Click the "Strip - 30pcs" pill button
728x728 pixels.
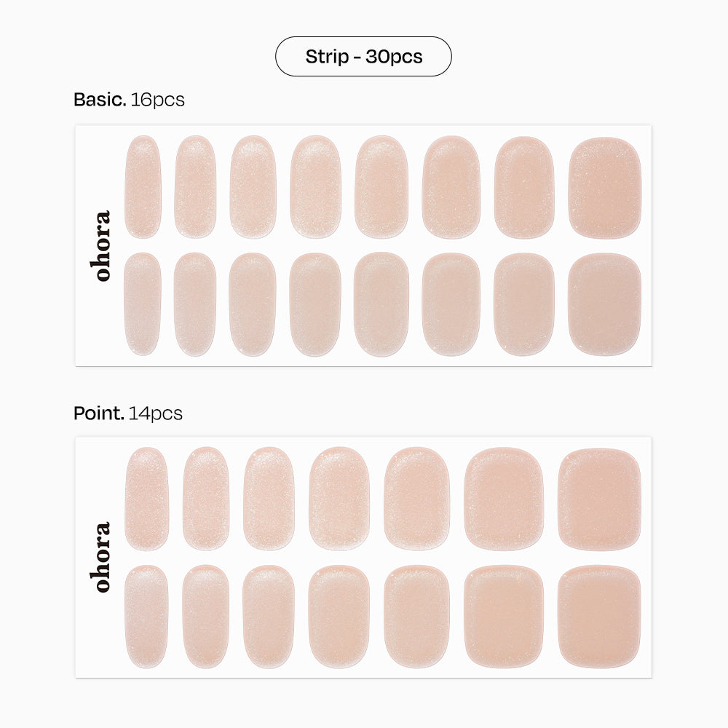[x=363, y=57]
